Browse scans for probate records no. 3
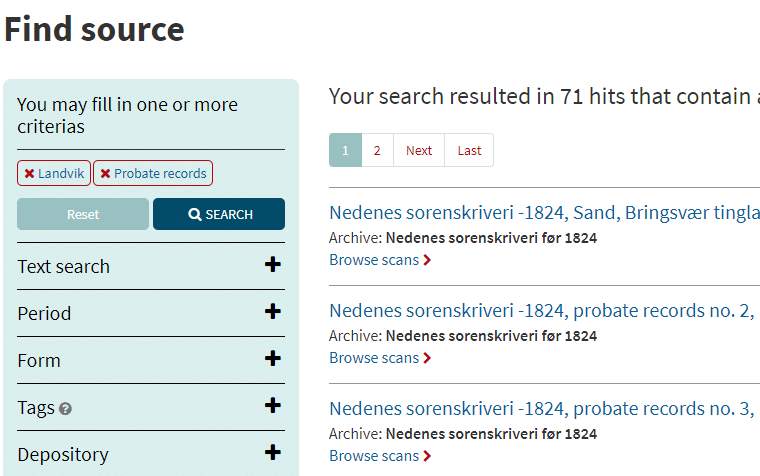 [380, 456]
